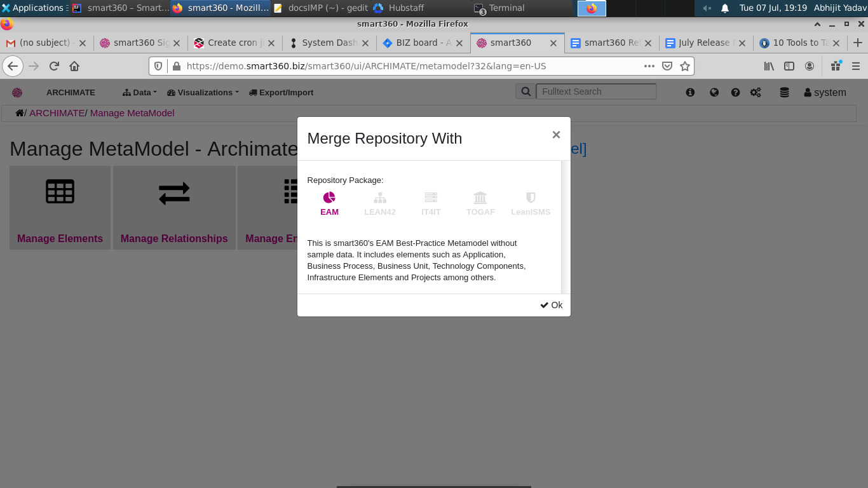This screenshot has height=488, width=868.
Task: Go back with Firefox back arrow
Action: coord(13,66)
